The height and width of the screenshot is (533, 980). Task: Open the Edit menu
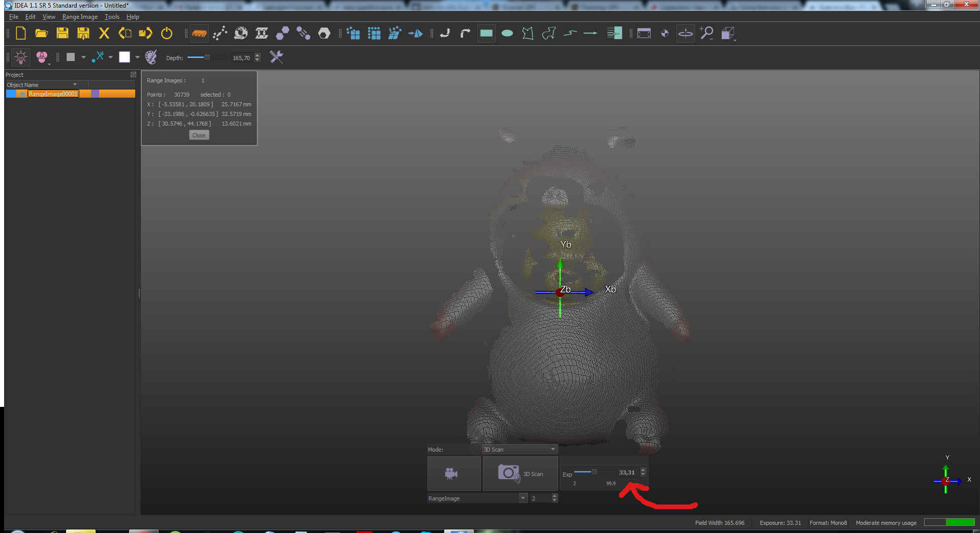pos(30,17)
